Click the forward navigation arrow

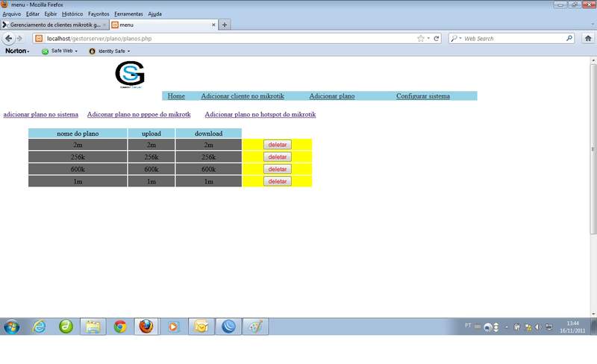point(19,39)
